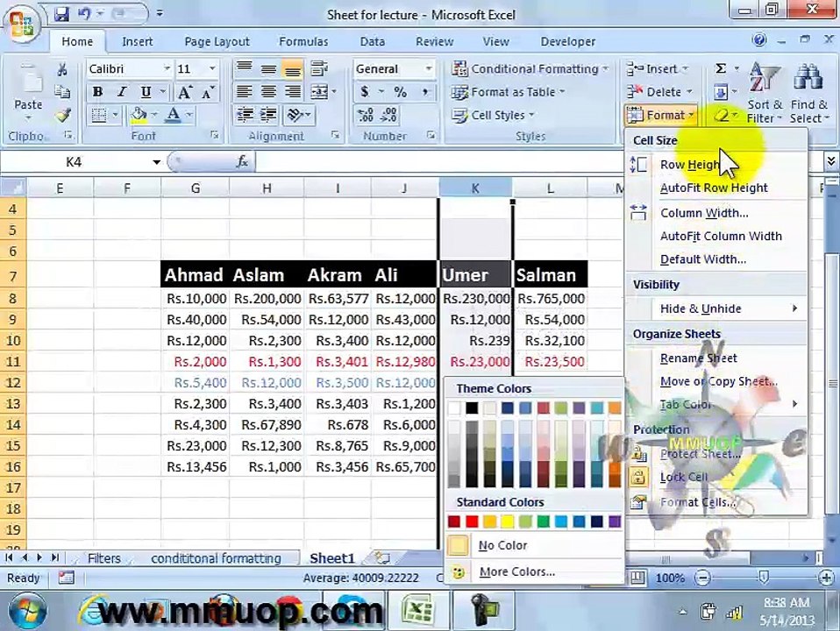The height and width of the screenshot is (631, 840).
Task: Open the Page Layout tab
Action: coord(217,41)
